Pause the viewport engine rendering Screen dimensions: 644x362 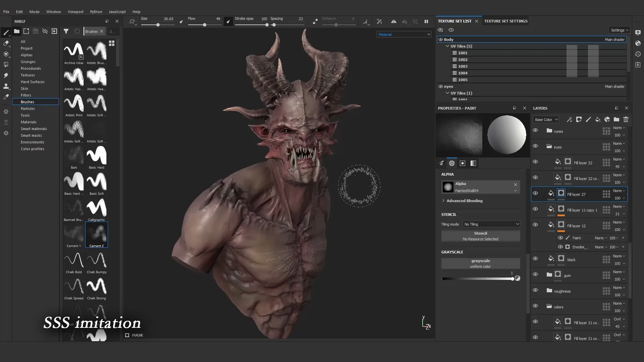tap(426, 21)
